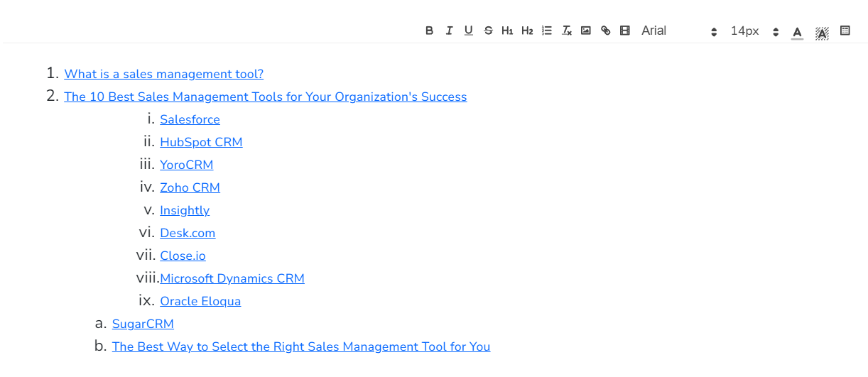This screenshot has width=868, height=377.
Task: Open the Salesforce link
Action: [190, 120]
